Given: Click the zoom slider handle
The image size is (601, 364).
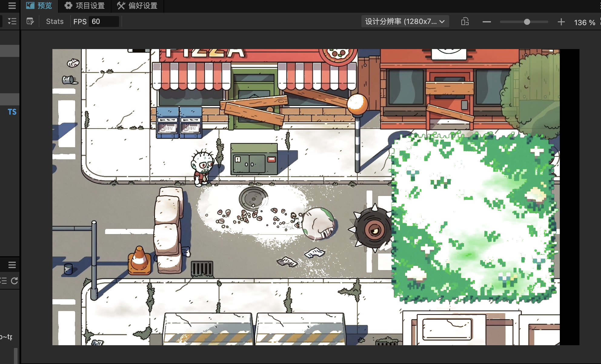Looking at the screenshot, I should [527, 22].
